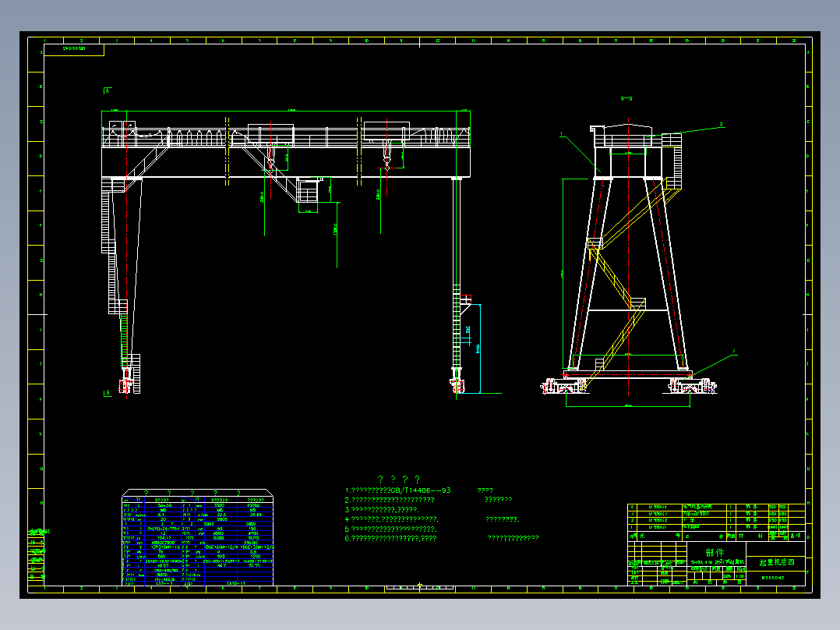Image resolution: width=840 pixels, height=630 pixels.
Task: Select the red wheel bogie under the left leg
Action: click(x=126, y=385)
